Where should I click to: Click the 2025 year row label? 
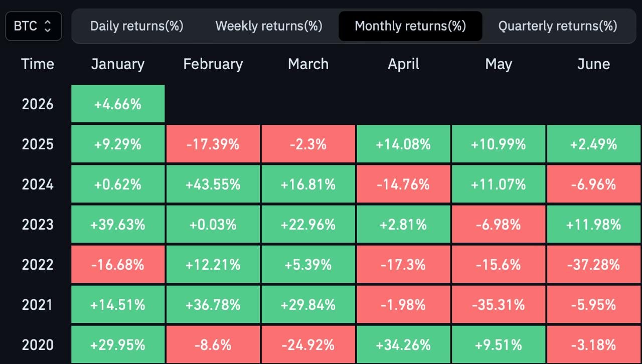click(38, 144)
